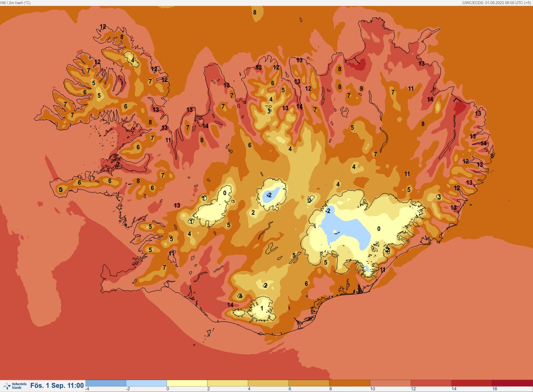The image size is (533, 392).
Task: Select the date label Fös. 1 Sep. 11:00
Action: pyautogui.click(x=57, y=386)
